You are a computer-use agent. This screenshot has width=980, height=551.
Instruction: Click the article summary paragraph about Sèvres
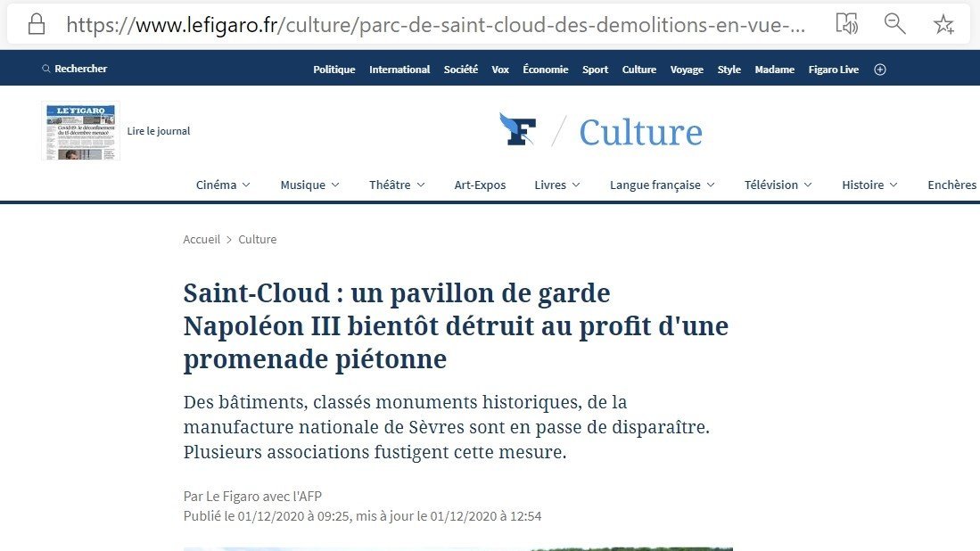point(446,427)
